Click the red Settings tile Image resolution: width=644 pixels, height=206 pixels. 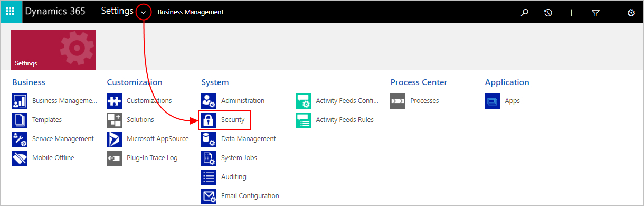(x=53, y=50)
